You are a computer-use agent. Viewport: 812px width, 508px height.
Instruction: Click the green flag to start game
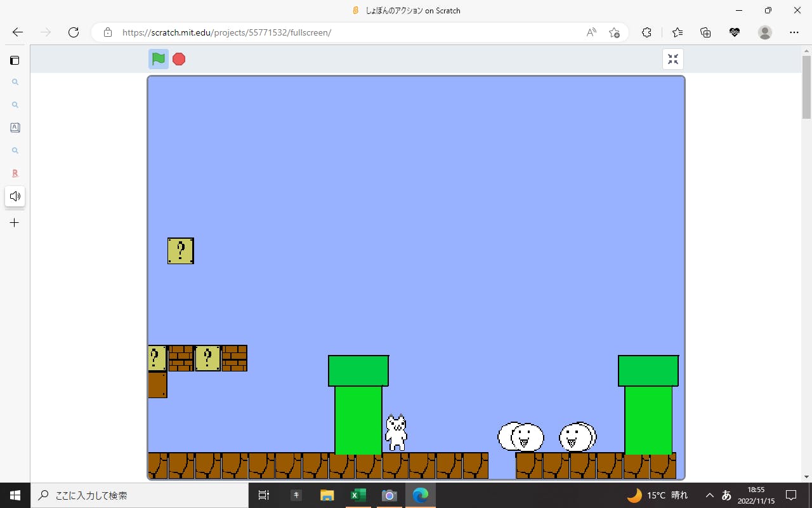tap(159, 59)
